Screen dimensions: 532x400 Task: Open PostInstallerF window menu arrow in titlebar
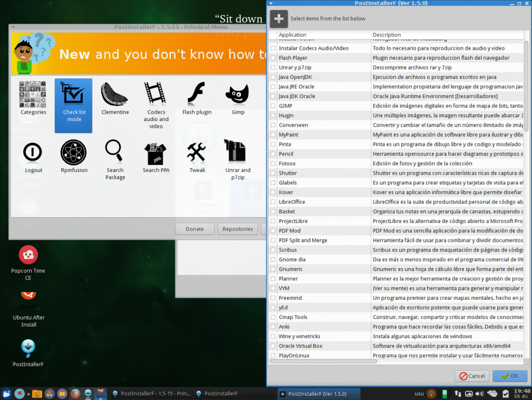point(271,3)
